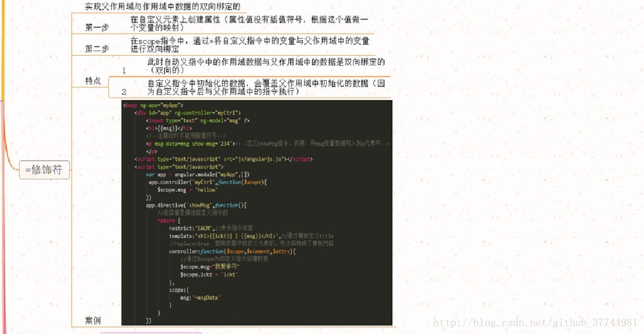Image resolution: width=644 pixels, height=334 pixels.
Task: Click code line var app = angular.module
Action: click(197, 174)
